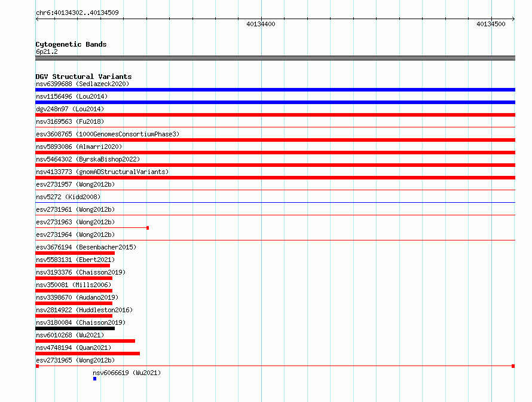Click esv2731957 (Wong2012b) label
Screen dimensions: 532x402
[x=75, y=184]
